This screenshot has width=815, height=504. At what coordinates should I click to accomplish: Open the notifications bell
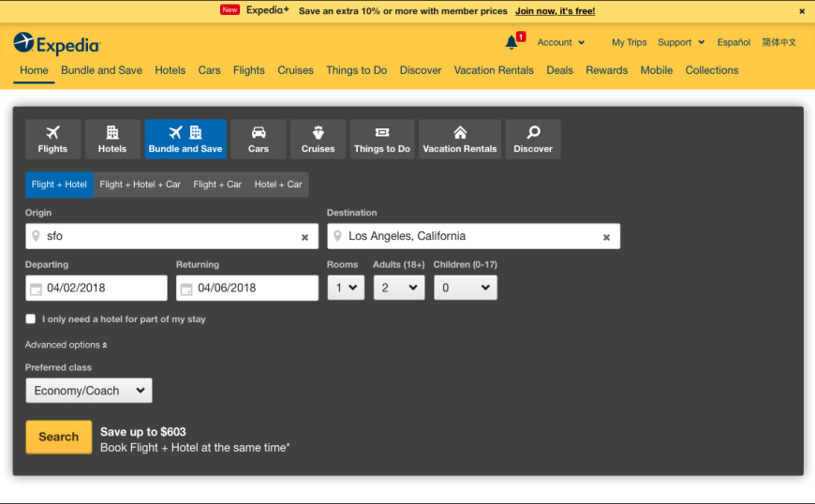click(512, 42)
